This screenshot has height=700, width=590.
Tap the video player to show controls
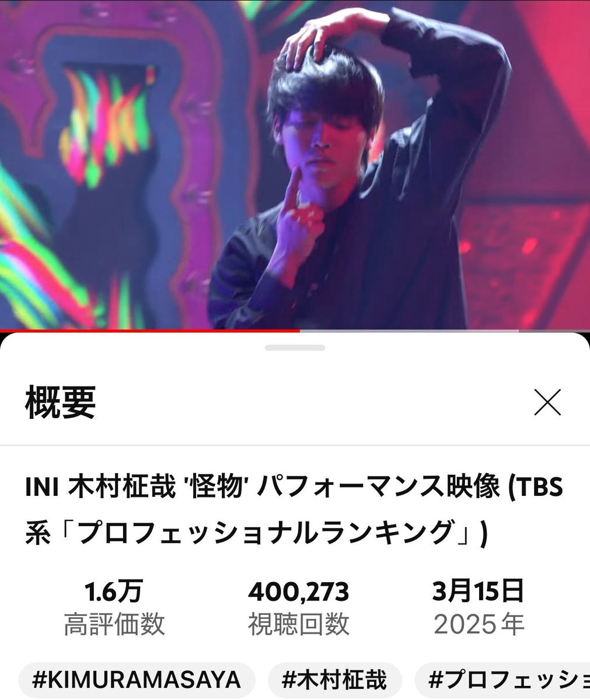[x=295, y=164]
